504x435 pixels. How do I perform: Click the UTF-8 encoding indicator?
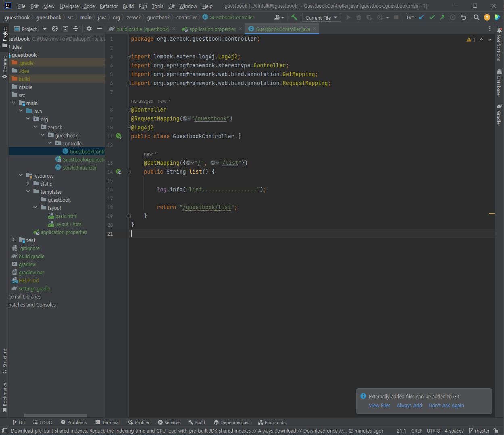(x=433, y=431)
